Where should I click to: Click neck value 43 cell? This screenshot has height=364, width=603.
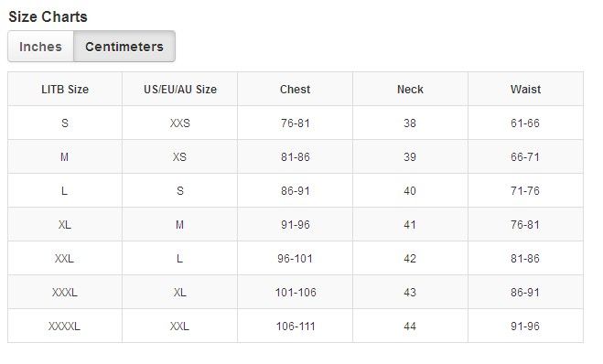[x=410, y=292]
